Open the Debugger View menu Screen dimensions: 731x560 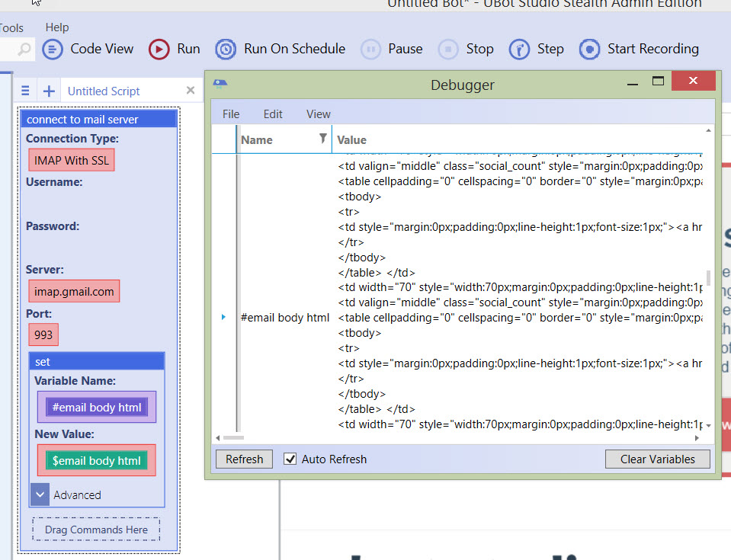[x=319, y=114]
